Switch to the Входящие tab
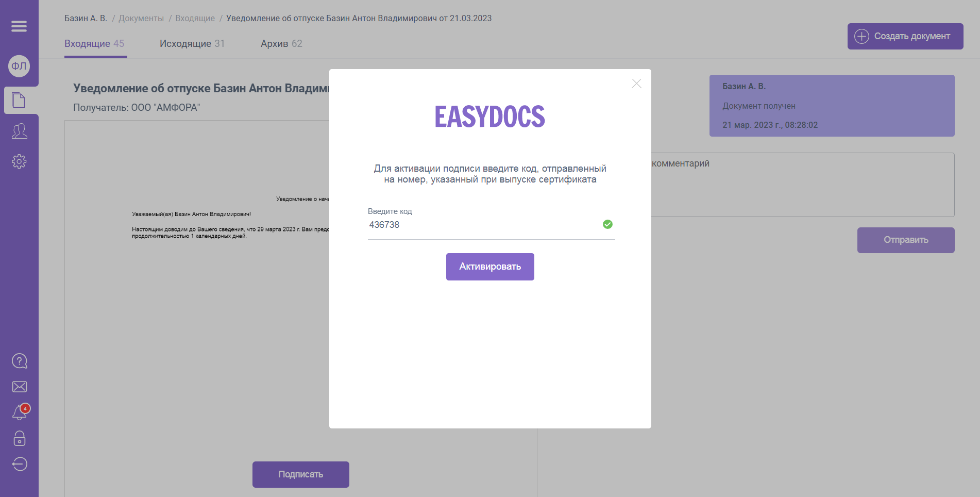 [x=95, y=43]
